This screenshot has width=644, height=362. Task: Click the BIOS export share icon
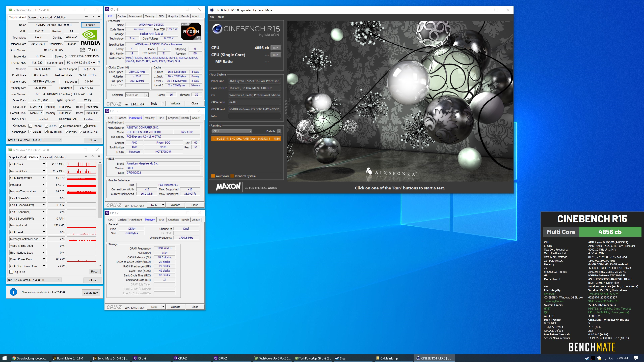[x=83, y=50]
